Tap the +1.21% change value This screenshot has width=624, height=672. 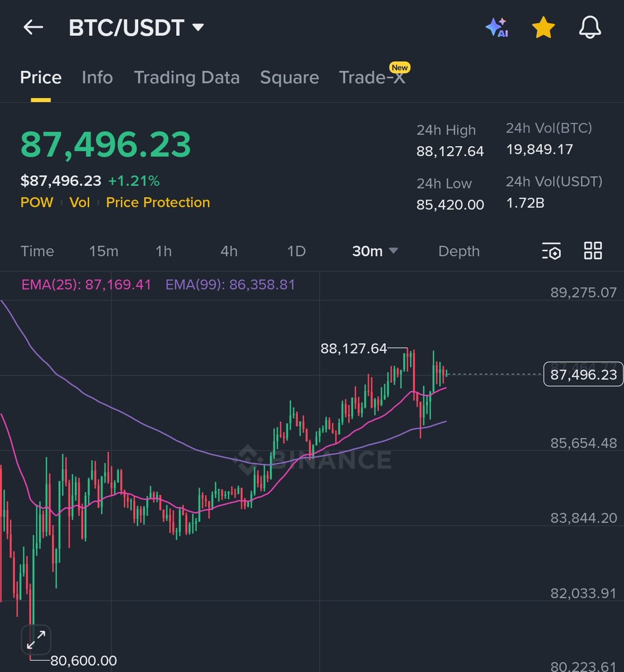134,181
